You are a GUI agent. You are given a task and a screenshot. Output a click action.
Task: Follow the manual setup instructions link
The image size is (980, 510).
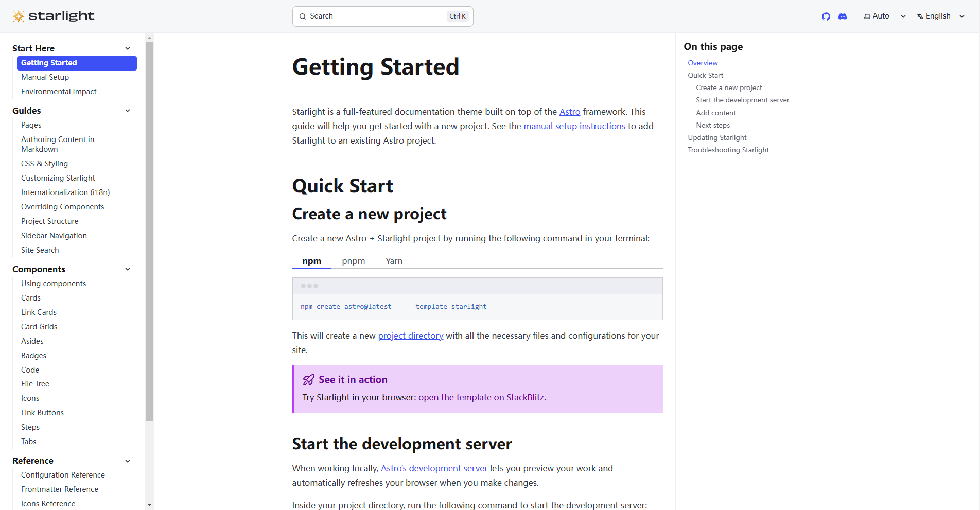coord(574,126)
